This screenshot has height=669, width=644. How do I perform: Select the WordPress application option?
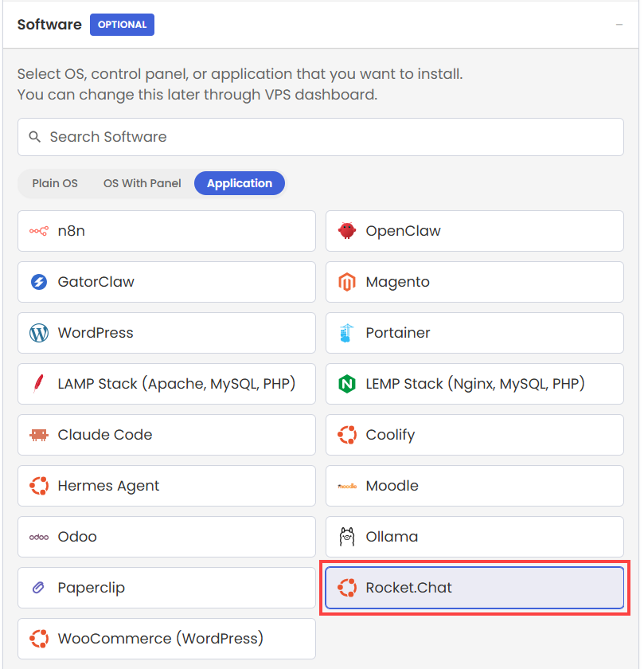coord(166,333)
